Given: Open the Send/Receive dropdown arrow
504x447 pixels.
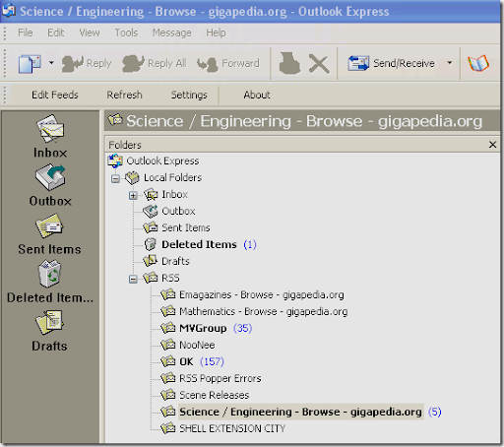Looking at the screenshot, I should tap(450, 62).
